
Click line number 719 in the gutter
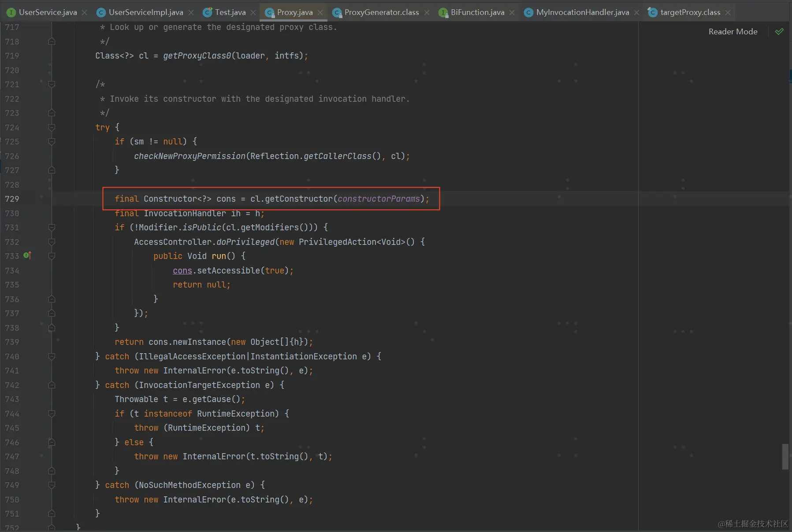12,56
